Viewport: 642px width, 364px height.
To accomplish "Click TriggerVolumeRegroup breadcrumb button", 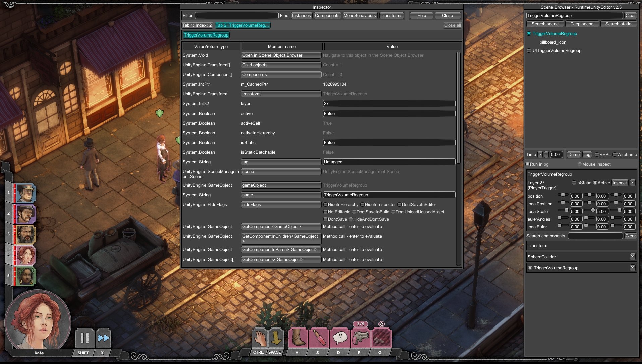I will (x=206, y=35).
